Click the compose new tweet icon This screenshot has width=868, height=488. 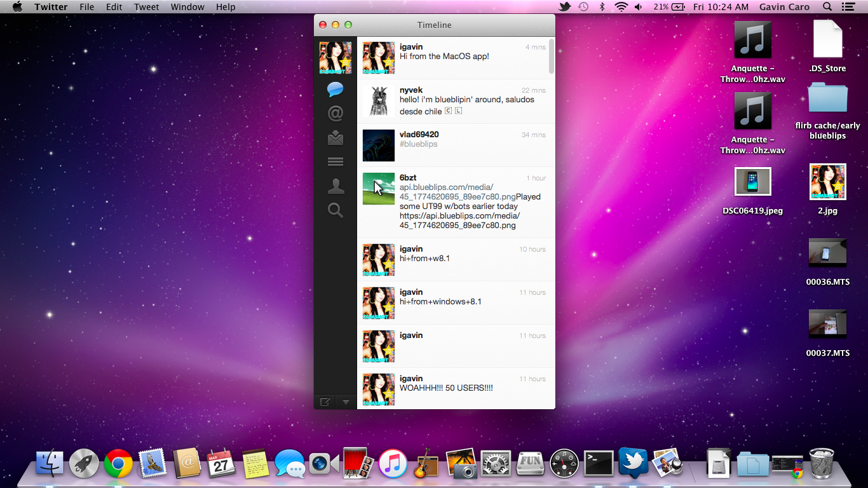click(325, 402)
